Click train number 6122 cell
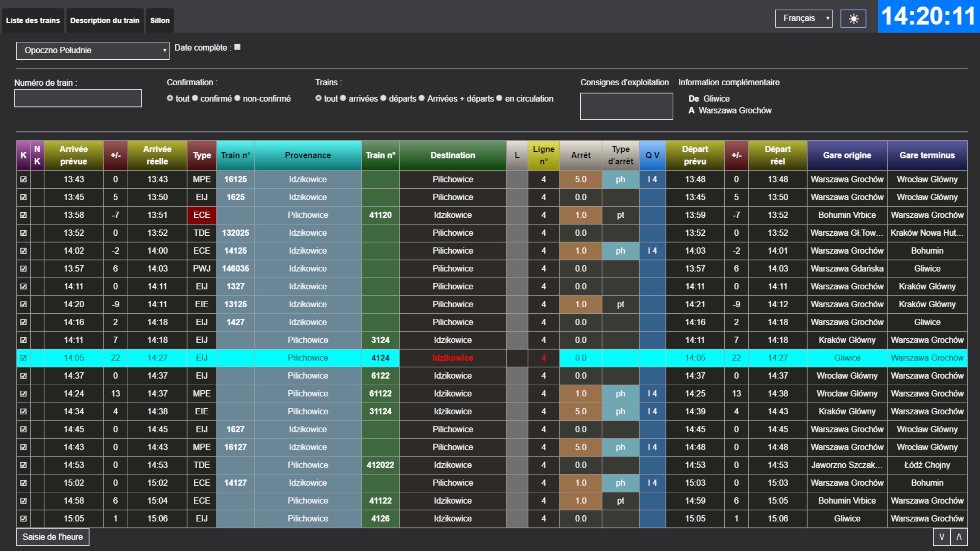 (x=380, y=376)
